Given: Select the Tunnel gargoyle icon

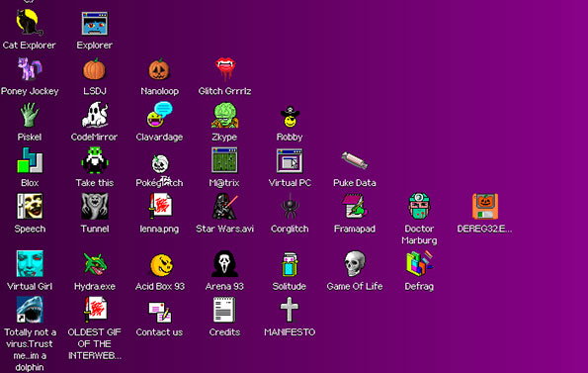Looking at the screenshot, I should [x=95, y=207].
